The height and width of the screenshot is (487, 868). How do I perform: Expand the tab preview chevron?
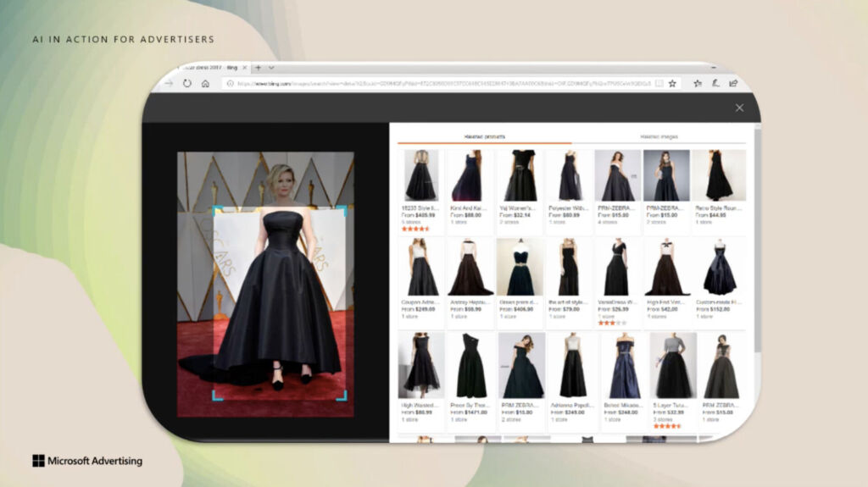(271, 68)
